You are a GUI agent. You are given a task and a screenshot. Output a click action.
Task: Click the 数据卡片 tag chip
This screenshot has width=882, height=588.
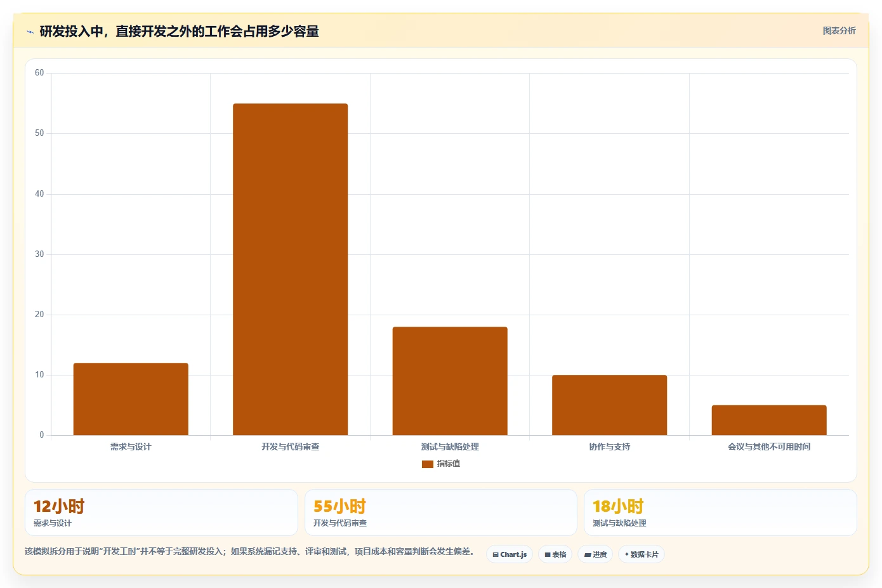coord(642,554)
